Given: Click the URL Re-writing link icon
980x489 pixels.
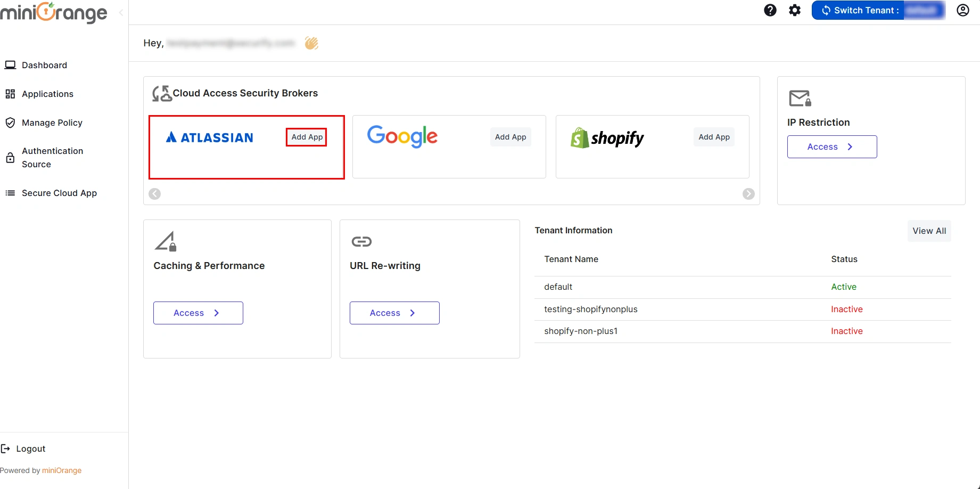Looking at the screenshot, I should click(361, 242).
